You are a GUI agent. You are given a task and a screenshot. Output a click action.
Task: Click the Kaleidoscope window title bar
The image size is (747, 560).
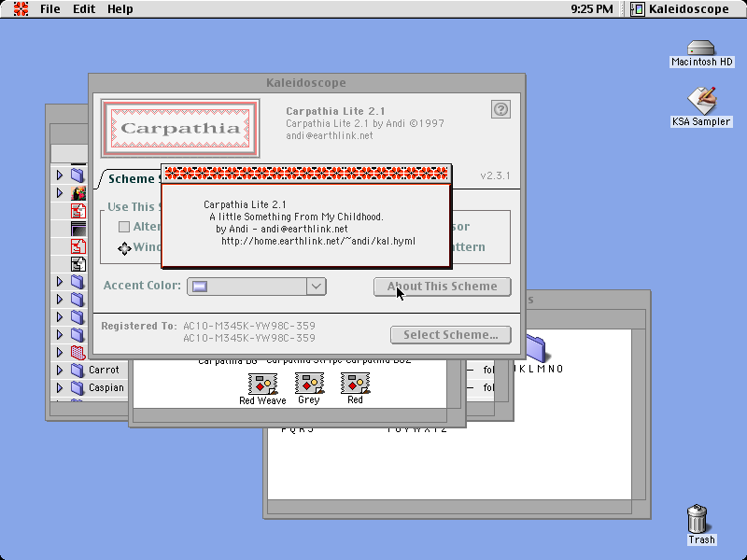click(306, 83)
